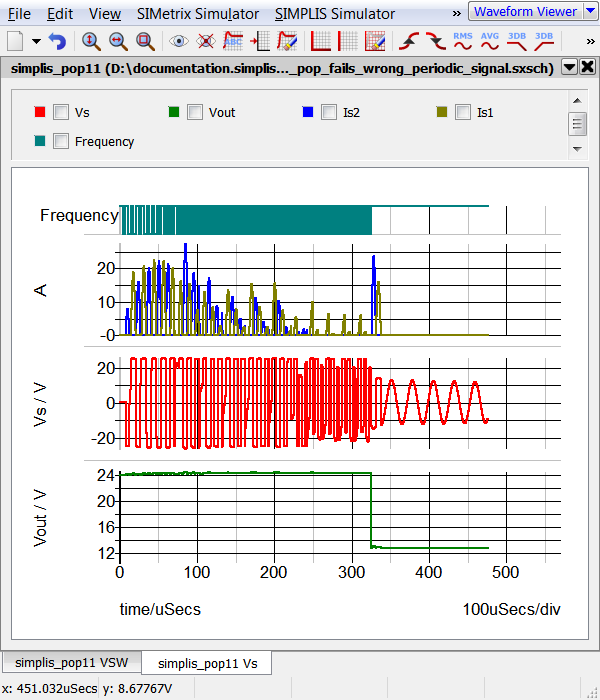Click the RMS measurement icon

463,41
